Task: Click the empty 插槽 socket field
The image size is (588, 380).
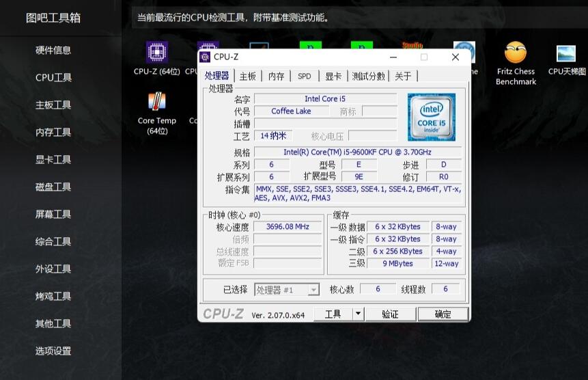Action: [325, 124]
